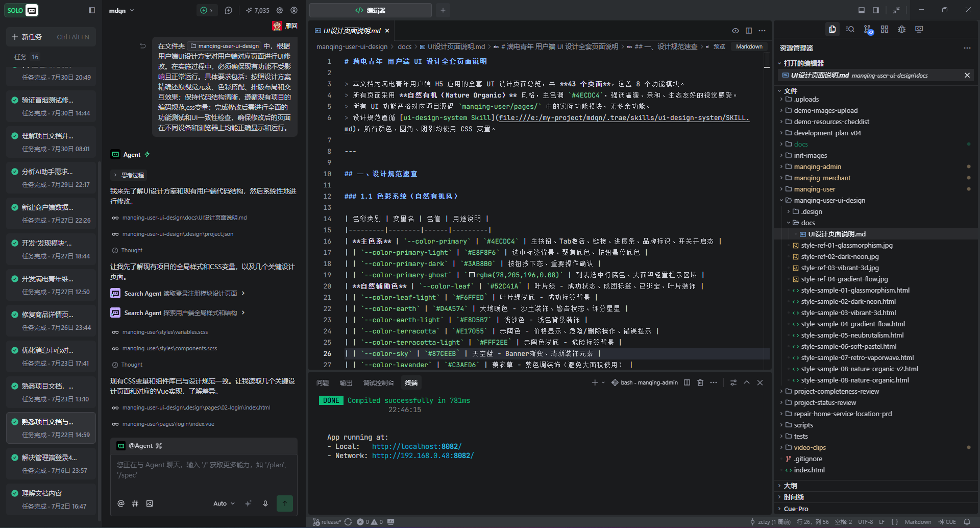Viewport: 980px width, 528px height.
Task: Maximize the terminal panel with the caret
Action: 747,382
